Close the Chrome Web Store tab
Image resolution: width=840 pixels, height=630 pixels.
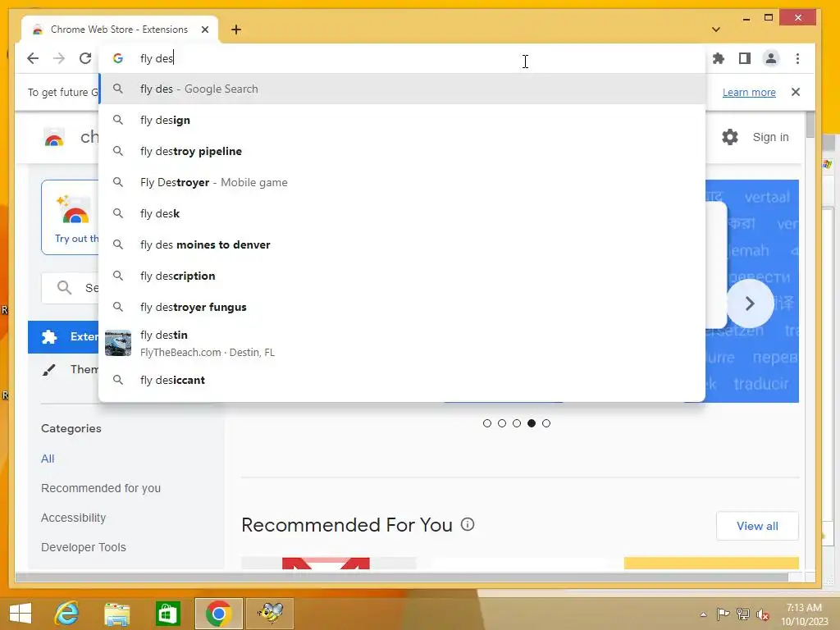tap(204, 30)
